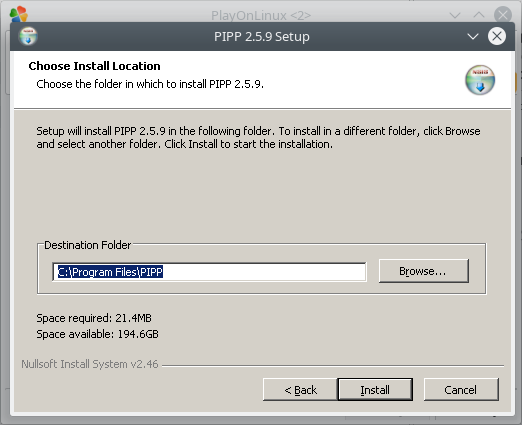Screen dimensions: 522x425
Task: Click the Destination Folder path field
Action: coord(209,272)
